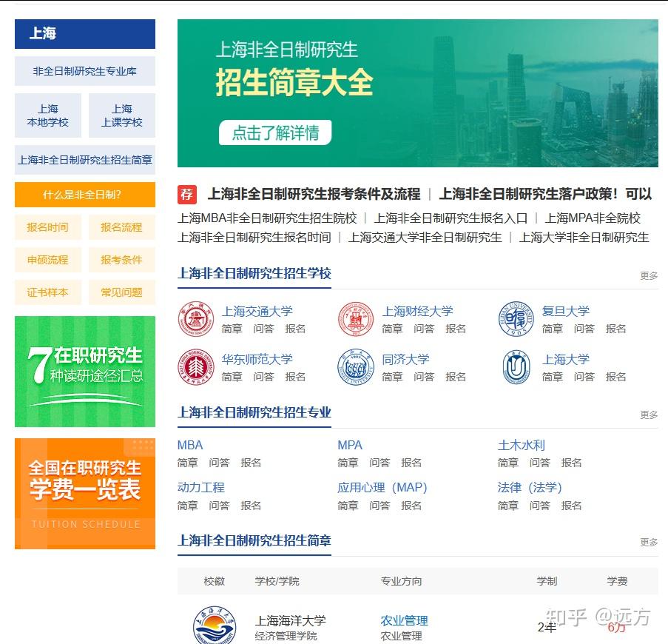Click the red 荐 recommendation badge
The image size is (668, 644).
187,195
